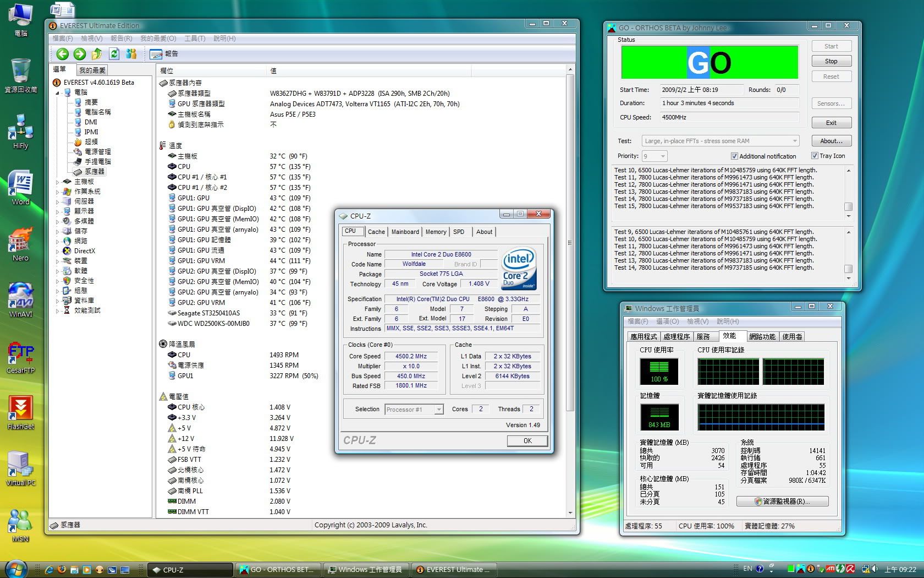Launch the MSN desktop shortcut
Image resolution: width=924 pixels, height=578 pixels.
pyautogui.click(x=21, y=525)
